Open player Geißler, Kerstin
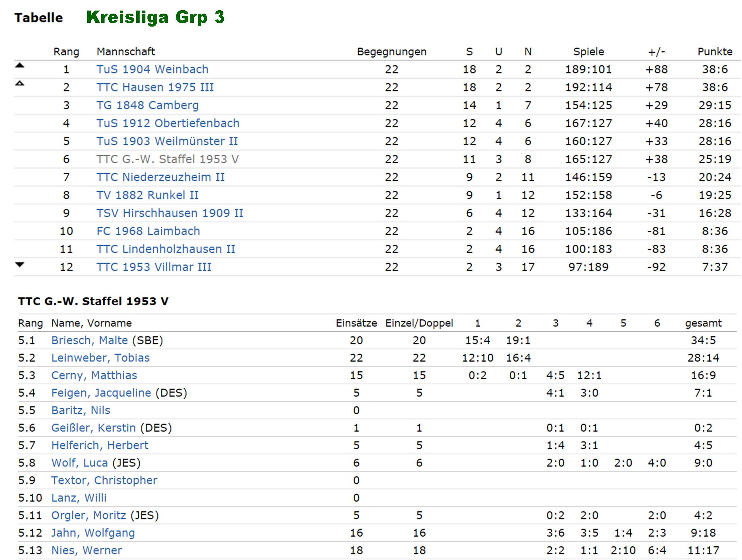The height and width of the screenshot is (560, 742). coord(94,428)
